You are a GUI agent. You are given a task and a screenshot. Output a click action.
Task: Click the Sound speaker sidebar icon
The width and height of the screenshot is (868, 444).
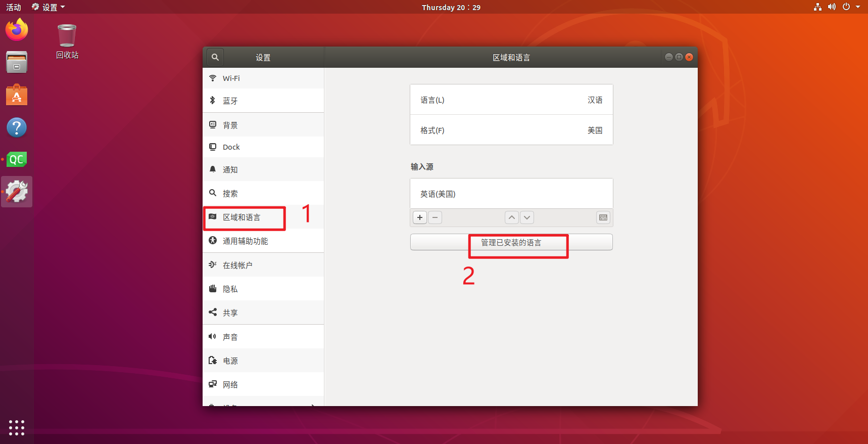click(213, 336)
